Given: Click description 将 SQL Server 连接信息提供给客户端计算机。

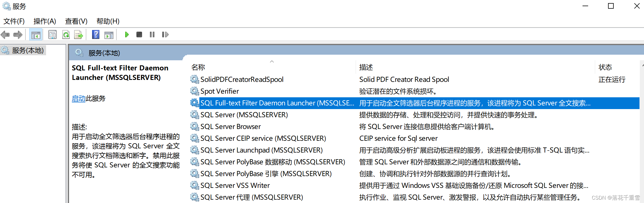Looking at the screenshot, I should pyautogui.click(x=427, y=126).
